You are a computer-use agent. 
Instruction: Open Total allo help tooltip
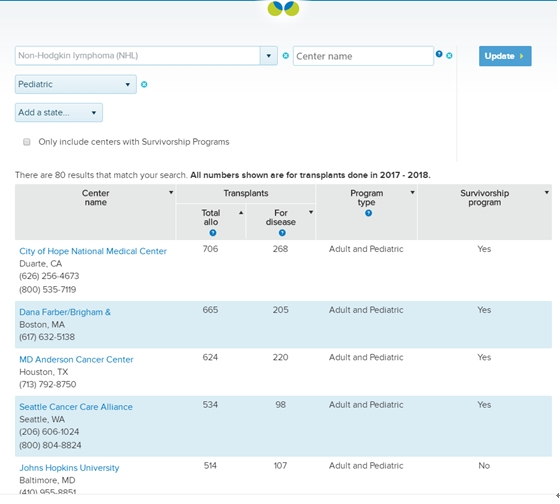pyautogui.click(x=213, y=233)
